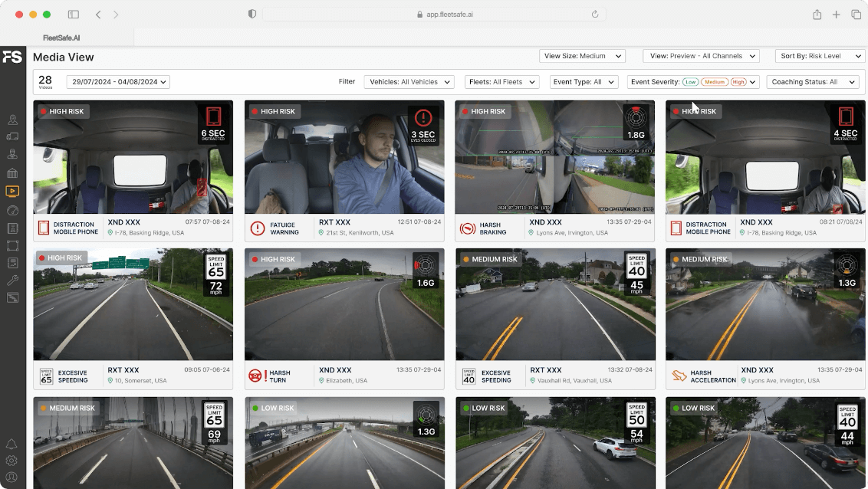Open the user account icon in sidebar
The image size is (868, 489).
tap(12, 477)
